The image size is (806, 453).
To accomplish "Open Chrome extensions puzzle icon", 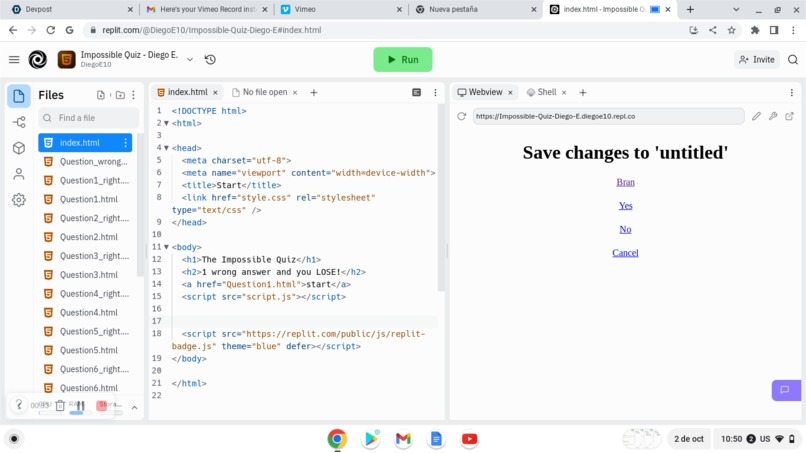I will (755, 30).
